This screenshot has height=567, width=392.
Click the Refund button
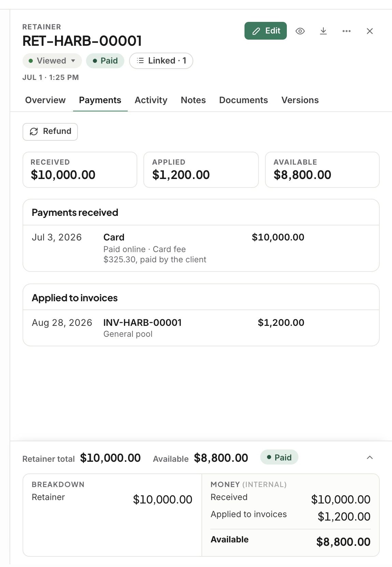click(50, 132)
